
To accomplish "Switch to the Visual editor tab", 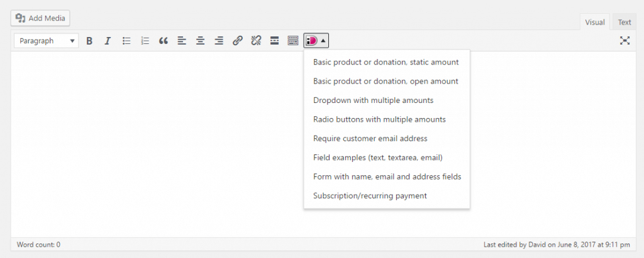I will [595, 22].
